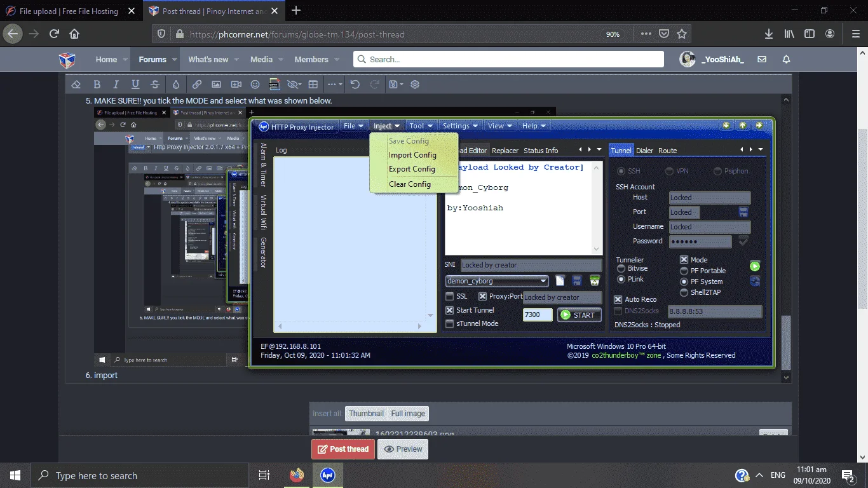Click the insert media video icon
Screen dimensions: 868x488
(236, 85)
